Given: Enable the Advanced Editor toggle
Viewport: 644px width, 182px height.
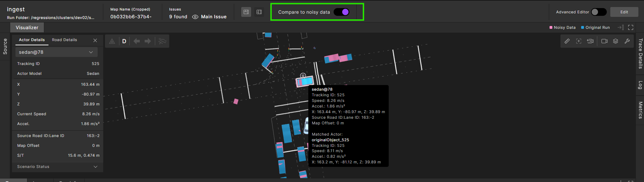Looking at the screenshot, I should (598, 12).
